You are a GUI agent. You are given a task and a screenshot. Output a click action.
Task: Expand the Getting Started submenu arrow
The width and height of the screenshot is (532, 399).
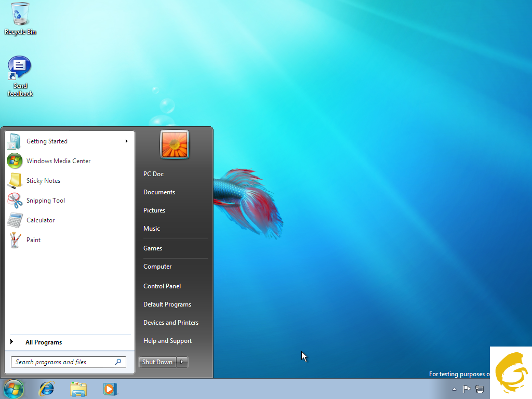click(x=126, y=141)
